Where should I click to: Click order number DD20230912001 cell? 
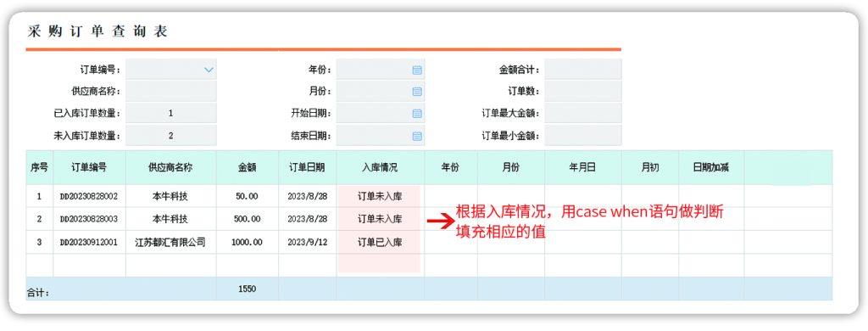point(89,242)
